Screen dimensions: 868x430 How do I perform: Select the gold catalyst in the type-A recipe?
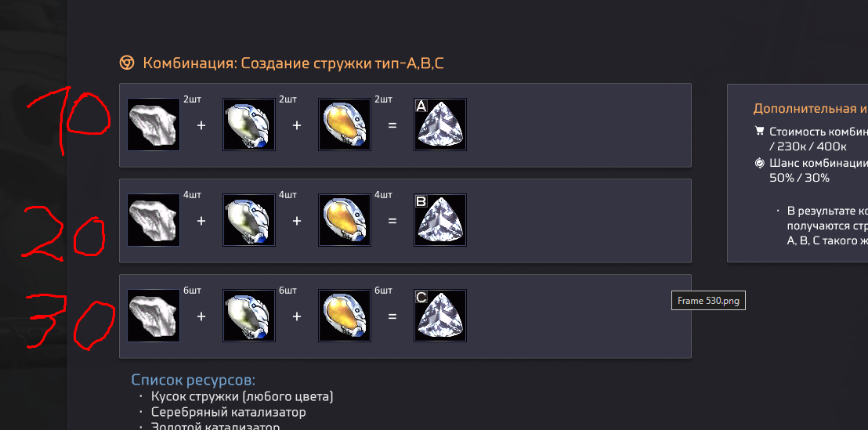coord(345,125)
